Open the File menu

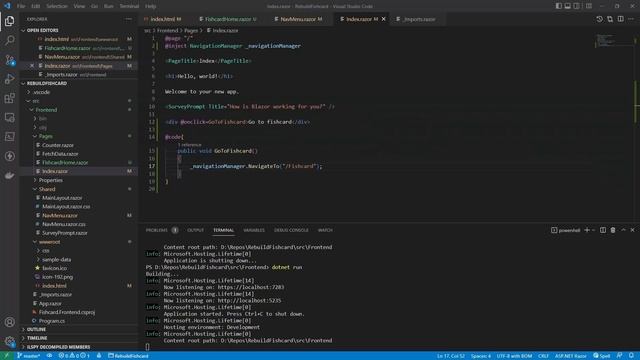[21, 6]
